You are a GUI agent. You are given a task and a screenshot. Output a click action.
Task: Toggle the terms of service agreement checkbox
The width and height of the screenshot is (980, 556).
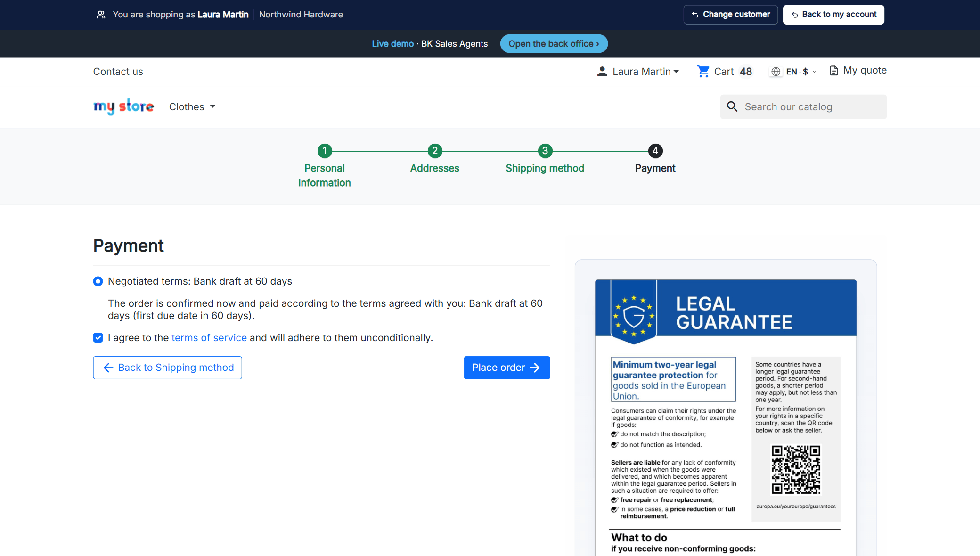(98, 338)
